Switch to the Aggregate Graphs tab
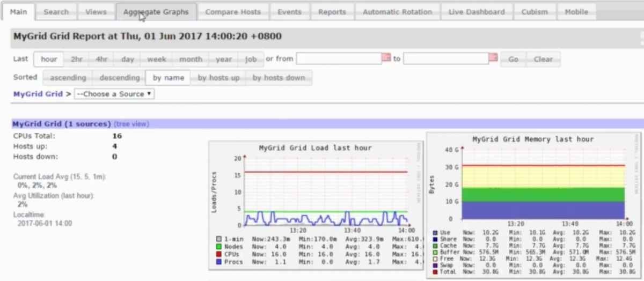 156,12
